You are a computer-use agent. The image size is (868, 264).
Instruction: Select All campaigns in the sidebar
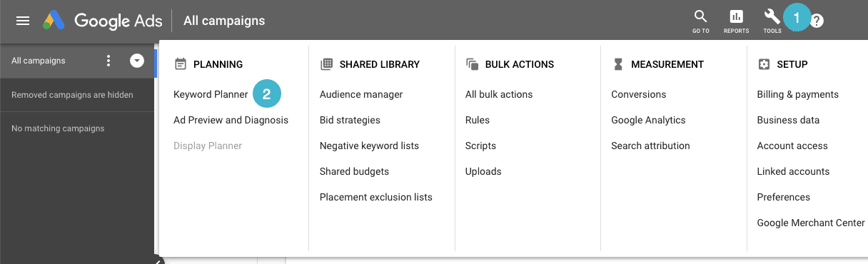[39, 61]
